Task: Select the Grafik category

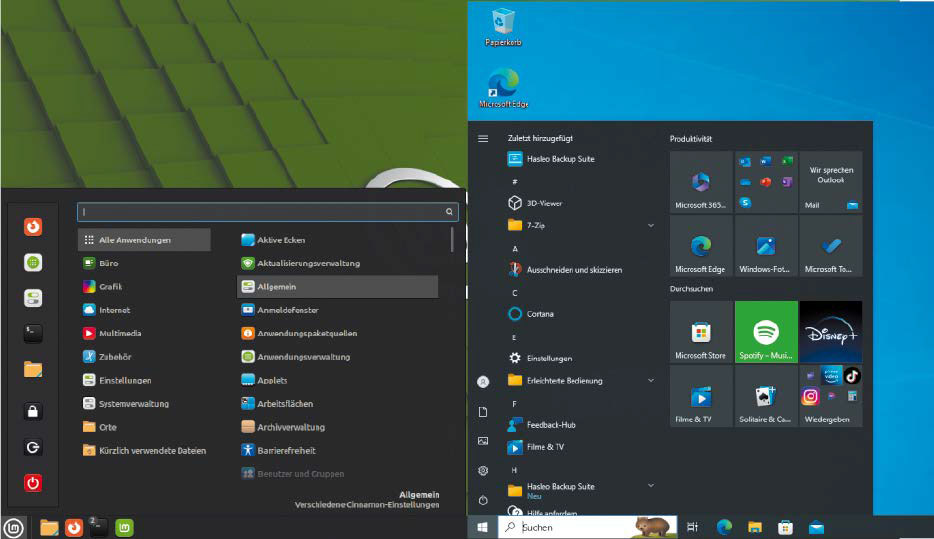Action: [144, 286]
